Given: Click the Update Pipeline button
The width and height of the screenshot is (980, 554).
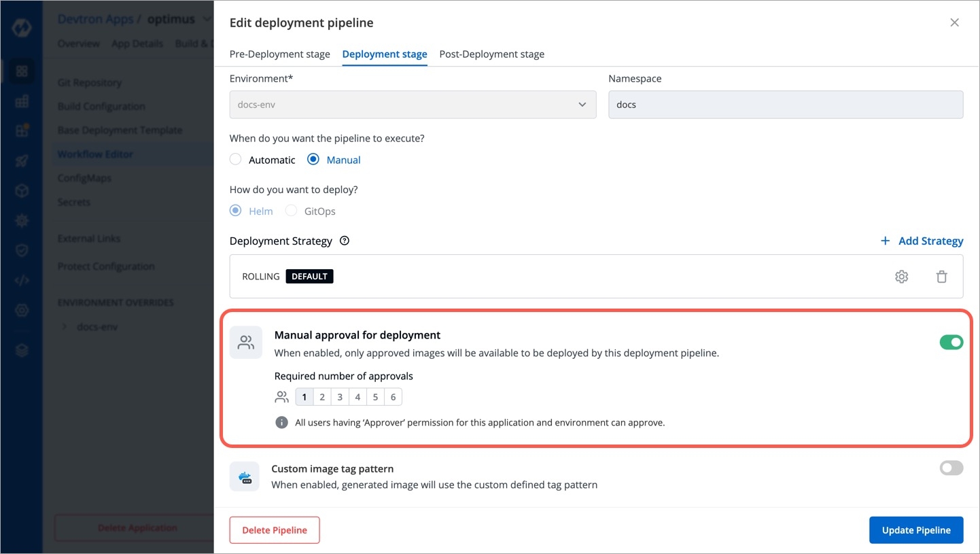Looking at the screenshot, I should 916,530.
